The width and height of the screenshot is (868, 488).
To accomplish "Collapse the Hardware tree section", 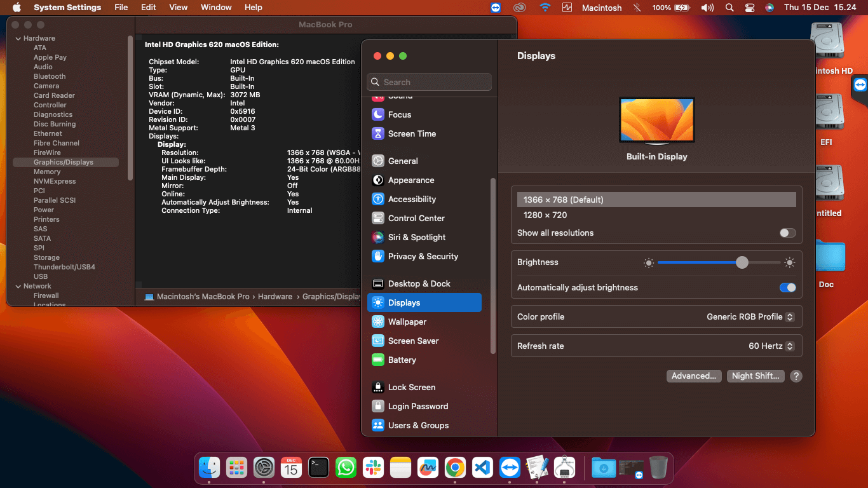I will pyautogui.click(x=17, y=38).
